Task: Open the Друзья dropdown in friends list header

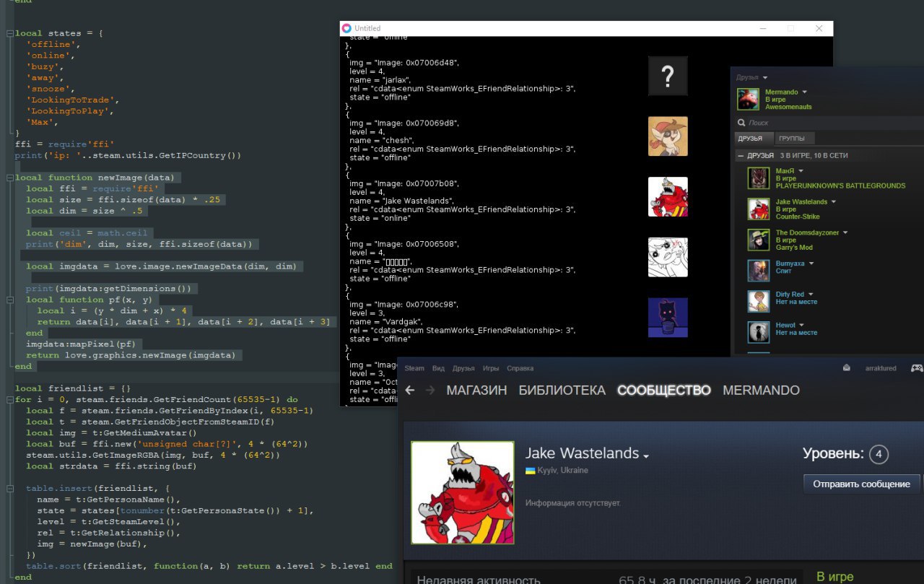Action: click(x=752, y=77)
